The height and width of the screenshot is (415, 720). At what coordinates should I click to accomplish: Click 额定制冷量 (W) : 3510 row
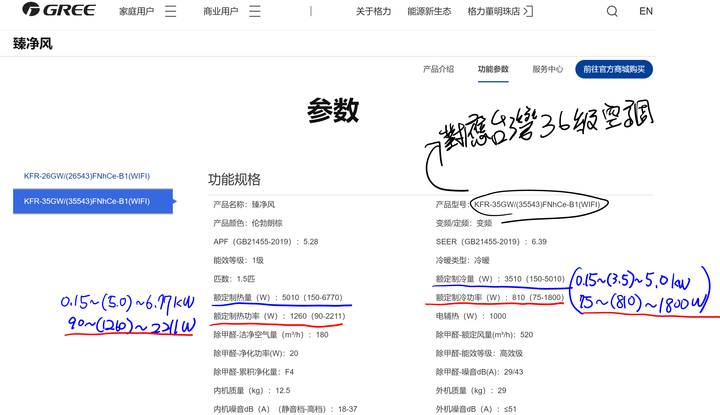(x=500, y=279)
